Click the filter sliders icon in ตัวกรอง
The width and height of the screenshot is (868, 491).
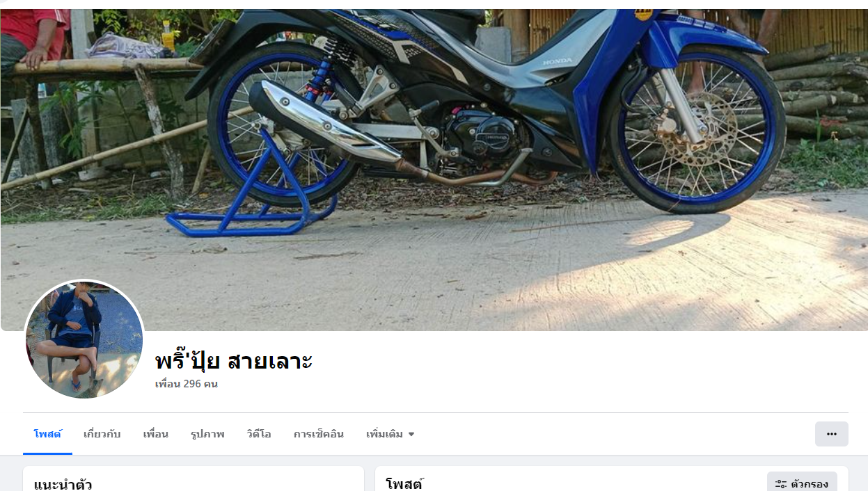(781, 484)
